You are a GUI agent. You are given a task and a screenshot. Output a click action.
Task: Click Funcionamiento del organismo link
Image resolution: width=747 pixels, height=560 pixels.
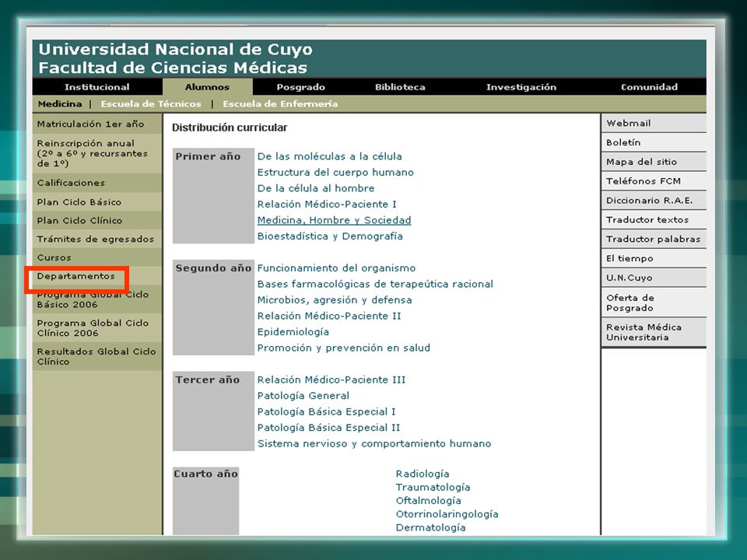(x=336, y=268)
